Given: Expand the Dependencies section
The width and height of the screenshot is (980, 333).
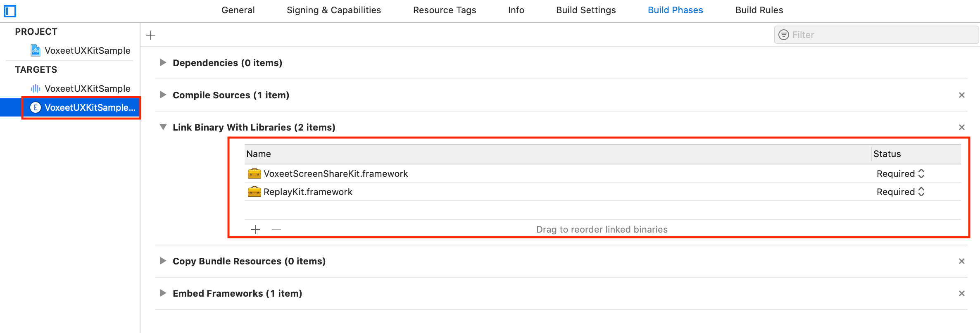Looking at the screenshot, I should click(x=163, y=62).
